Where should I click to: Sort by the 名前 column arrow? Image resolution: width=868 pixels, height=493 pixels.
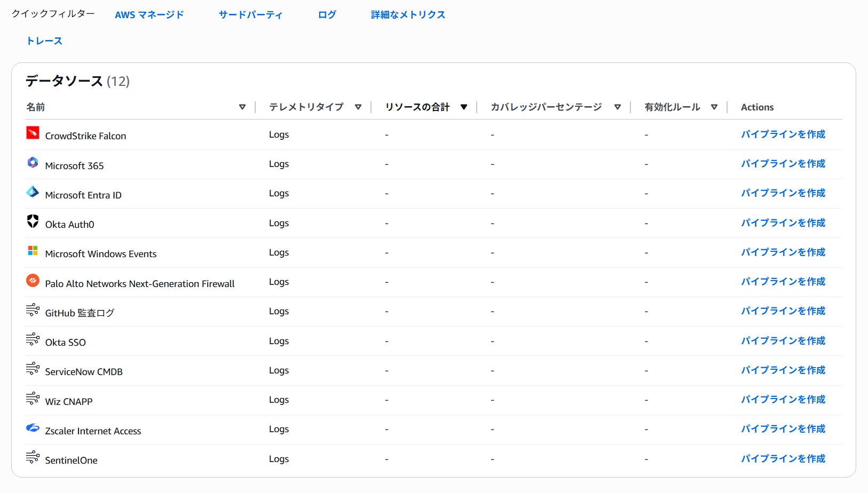coord(242,107)
